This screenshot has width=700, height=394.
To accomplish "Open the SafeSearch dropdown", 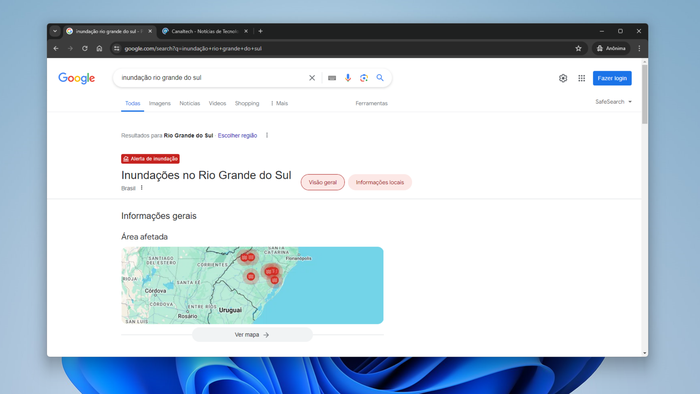I will [613, 102].
